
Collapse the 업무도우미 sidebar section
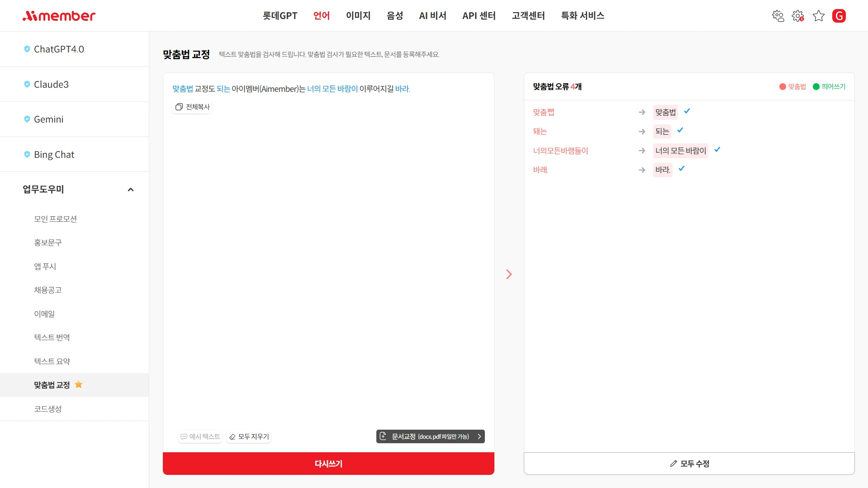pos(131,190)
